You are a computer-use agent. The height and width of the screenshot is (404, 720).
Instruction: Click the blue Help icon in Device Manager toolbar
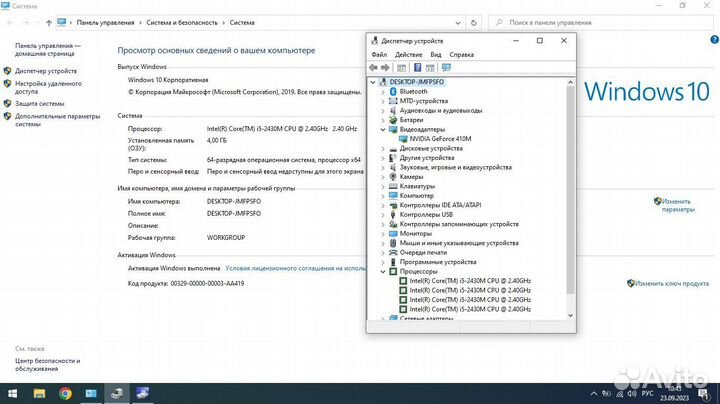pos(417,67)
